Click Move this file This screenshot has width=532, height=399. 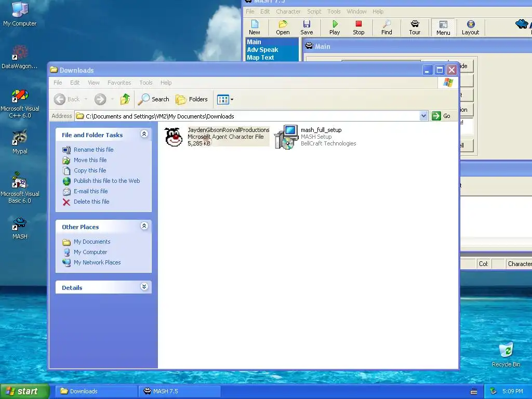tap(90, 160)
